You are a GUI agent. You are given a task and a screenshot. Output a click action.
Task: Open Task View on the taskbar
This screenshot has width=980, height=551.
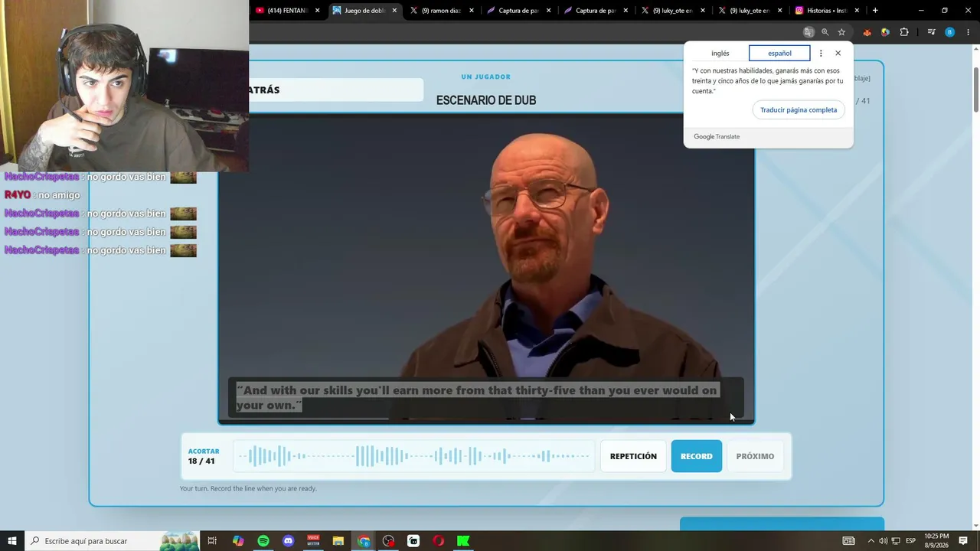[x=213, y=541]
